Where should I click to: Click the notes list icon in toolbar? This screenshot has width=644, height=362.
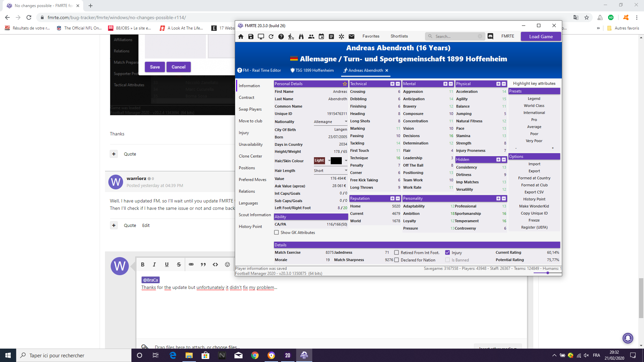(331, 37)
